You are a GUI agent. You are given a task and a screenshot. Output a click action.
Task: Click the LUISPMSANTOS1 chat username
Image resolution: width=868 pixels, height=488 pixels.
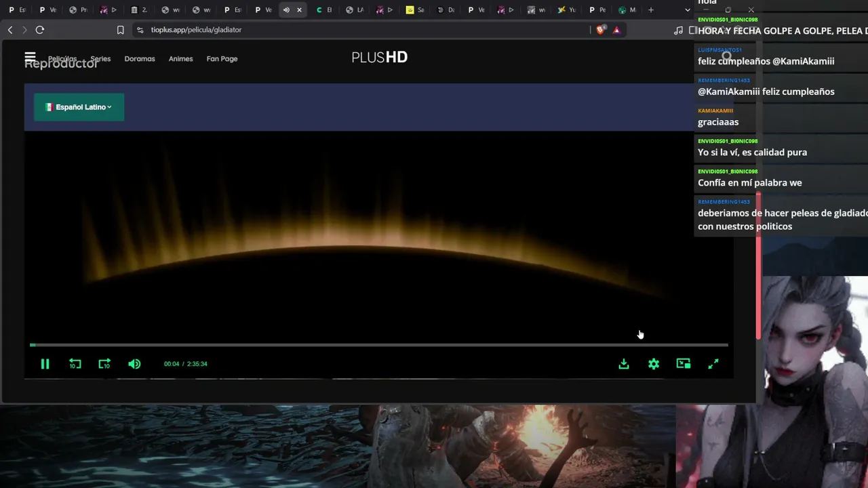click(x=719, y=50)
